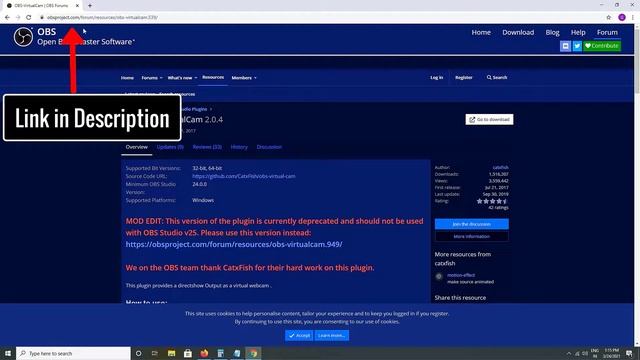640x360 pixels.
Task: Click the browser address bar
Action: tap(318, 18)
